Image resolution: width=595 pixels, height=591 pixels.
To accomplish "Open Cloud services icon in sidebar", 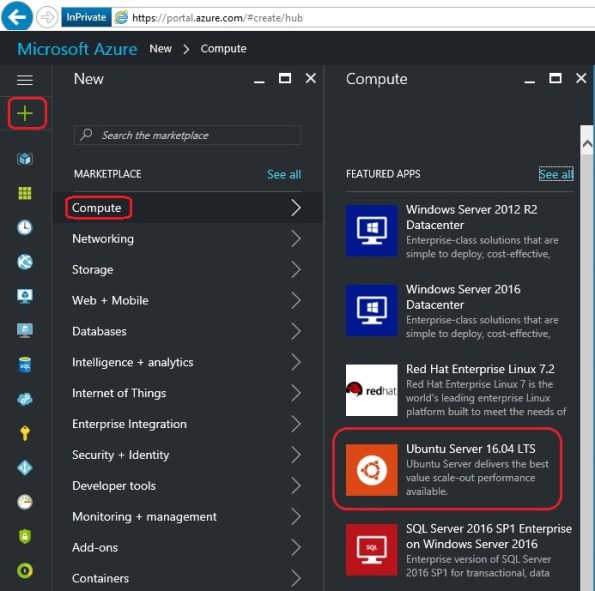I will [x=25, y=399].
